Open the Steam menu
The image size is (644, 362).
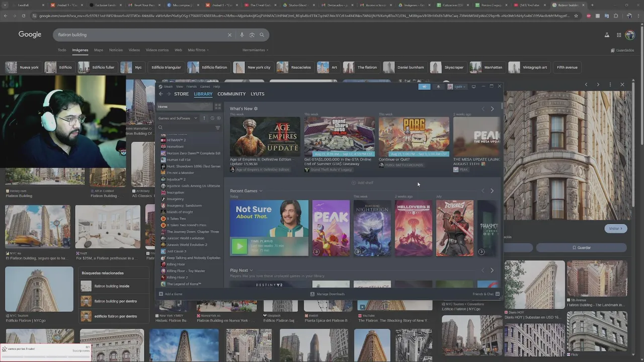coord(168,86)
